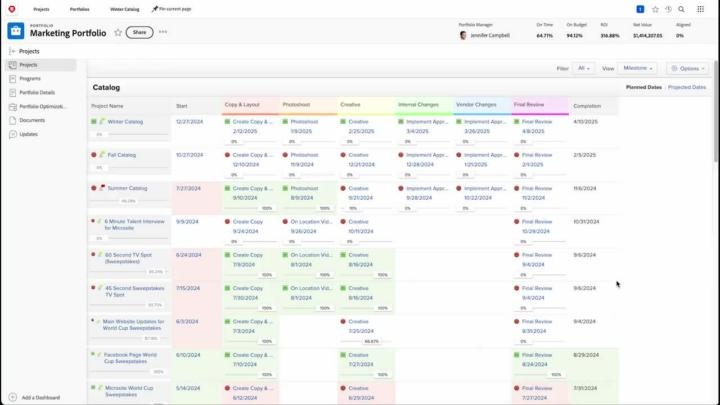
Task: Click the vertical scrollbar on the right
Action: pos(716,112)
